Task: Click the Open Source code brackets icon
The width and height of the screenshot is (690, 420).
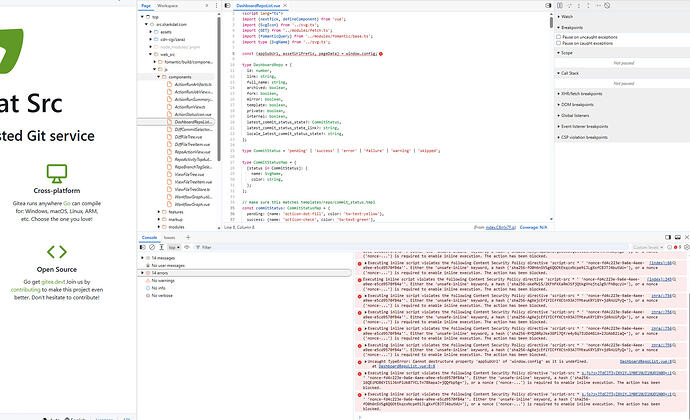Action: (57, 252)
